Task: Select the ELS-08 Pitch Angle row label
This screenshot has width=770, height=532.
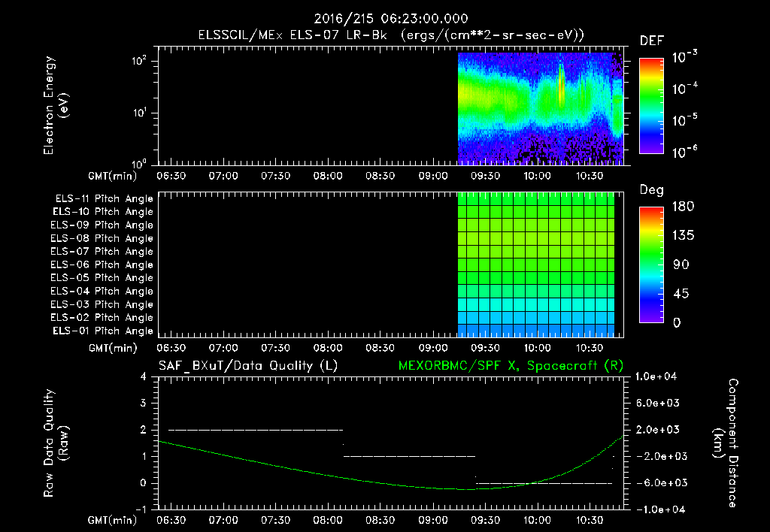Action: (102, 238)
